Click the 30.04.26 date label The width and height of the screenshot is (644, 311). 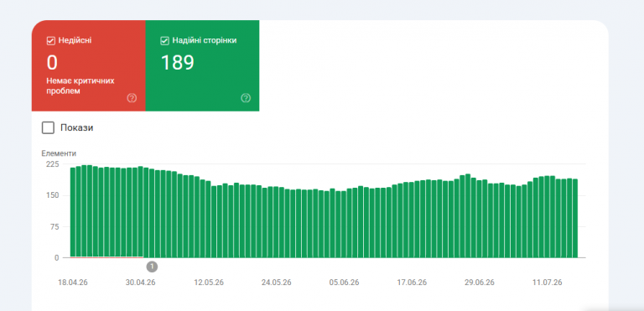[x=141, y=282]
